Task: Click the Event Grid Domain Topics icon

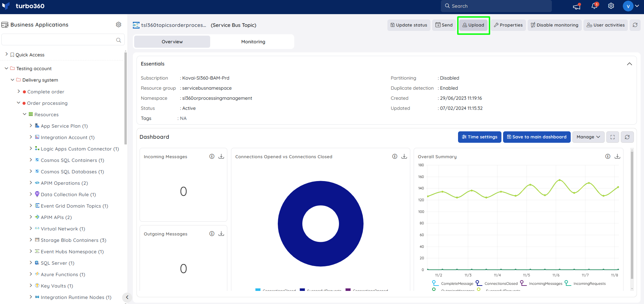Action: 37,206
